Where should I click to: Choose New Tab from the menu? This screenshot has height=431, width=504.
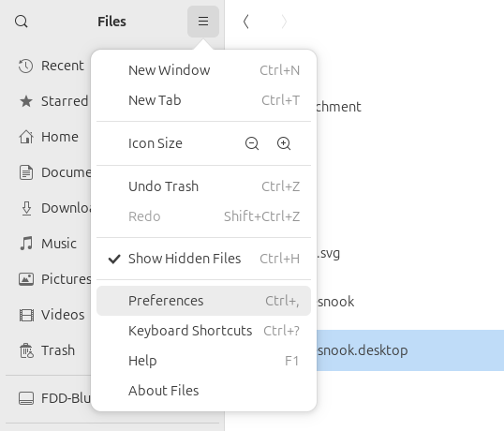click(204, 100)
